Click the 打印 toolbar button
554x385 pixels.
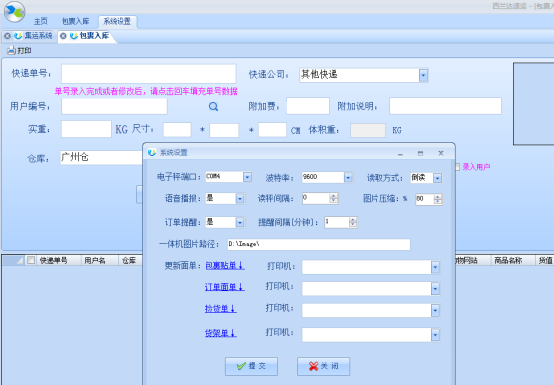click(x=19, y=51)
